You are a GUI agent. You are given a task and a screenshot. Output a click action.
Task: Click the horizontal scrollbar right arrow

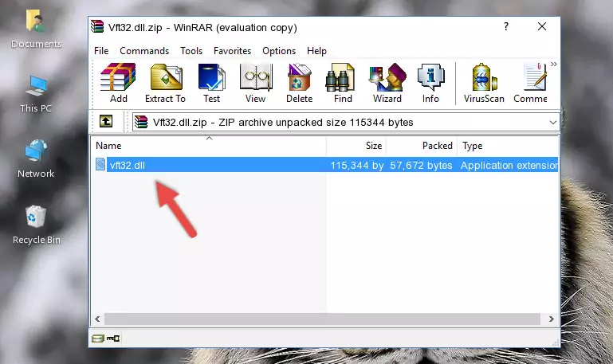(x=552, y=319)
